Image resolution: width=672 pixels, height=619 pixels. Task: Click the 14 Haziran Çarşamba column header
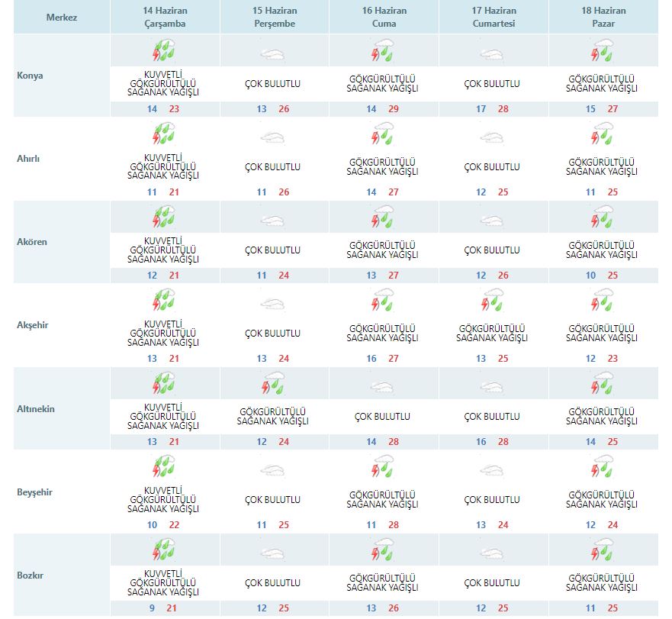tap(164, 17)
